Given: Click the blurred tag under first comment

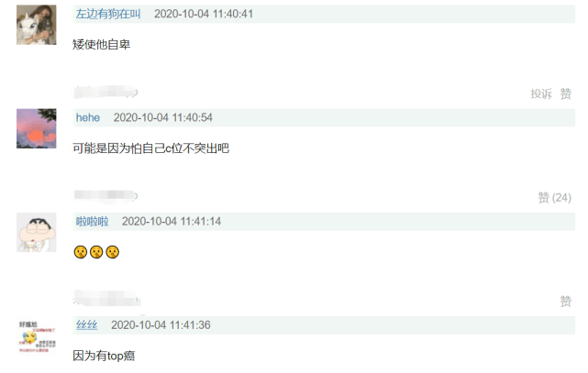Looking at the screenshot, I should (105, 93).
